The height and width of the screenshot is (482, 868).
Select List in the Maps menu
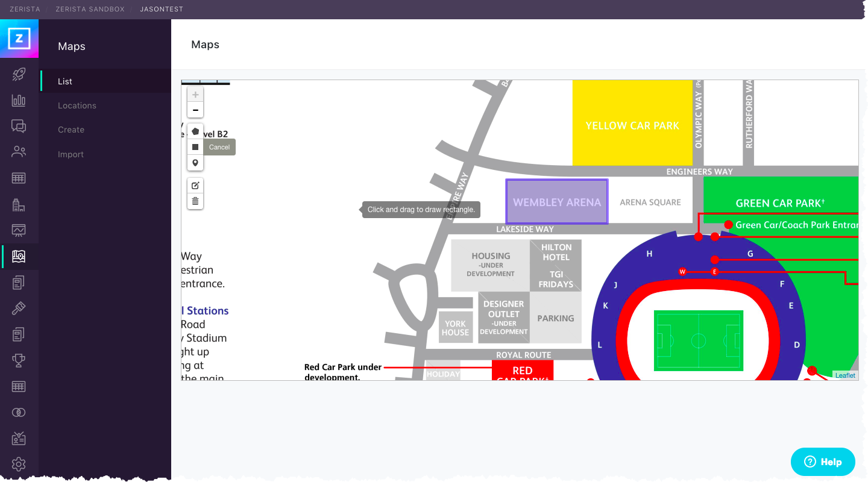105,81
